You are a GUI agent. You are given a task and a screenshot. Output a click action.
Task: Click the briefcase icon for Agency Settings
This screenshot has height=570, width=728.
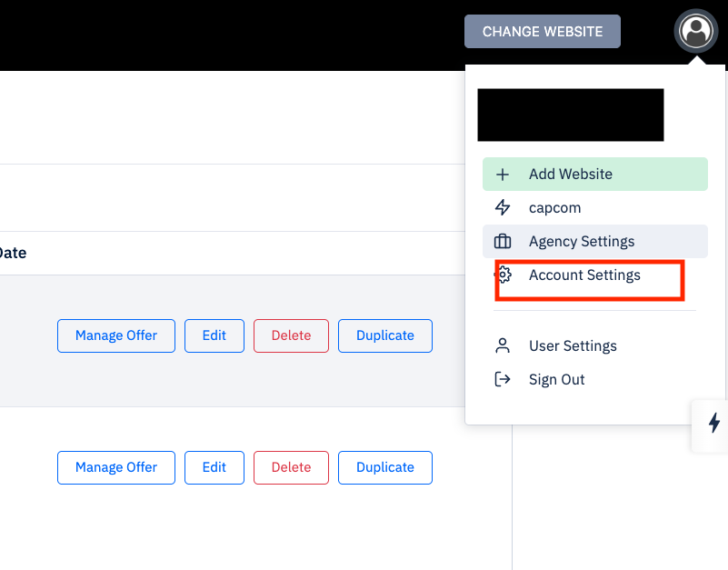503,242
